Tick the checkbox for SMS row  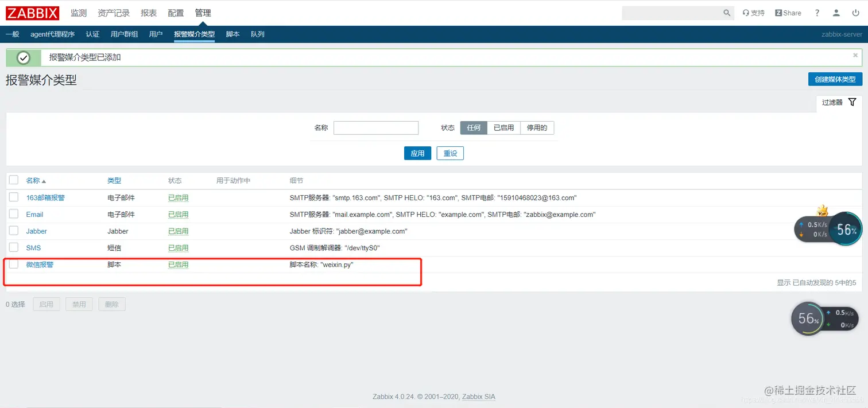[14, 247]
